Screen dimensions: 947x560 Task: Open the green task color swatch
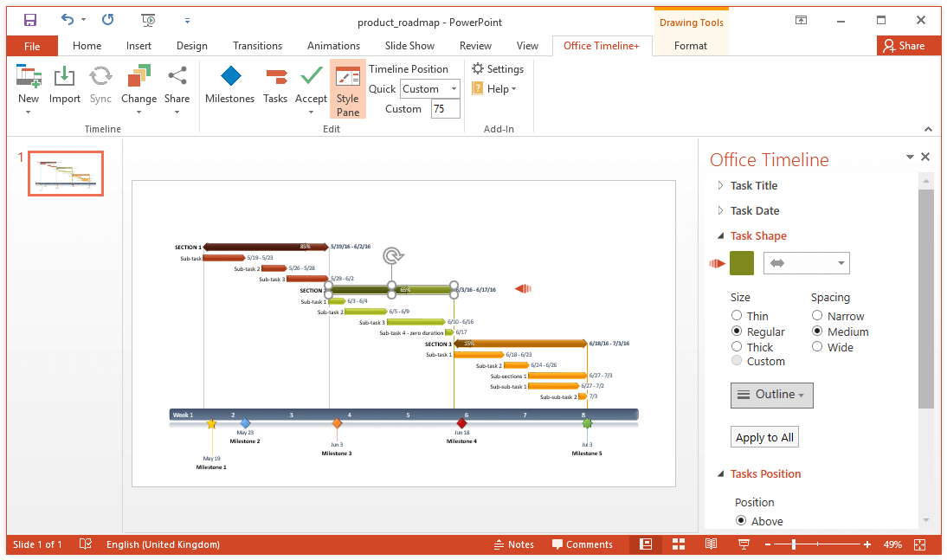pos(742,263)
